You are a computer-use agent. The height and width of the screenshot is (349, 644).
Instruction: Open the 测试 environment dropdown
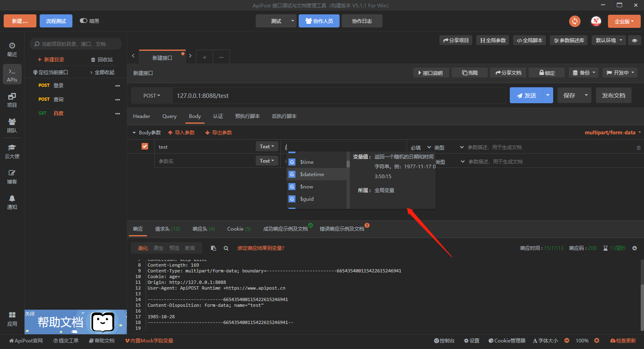coord(276,21)
